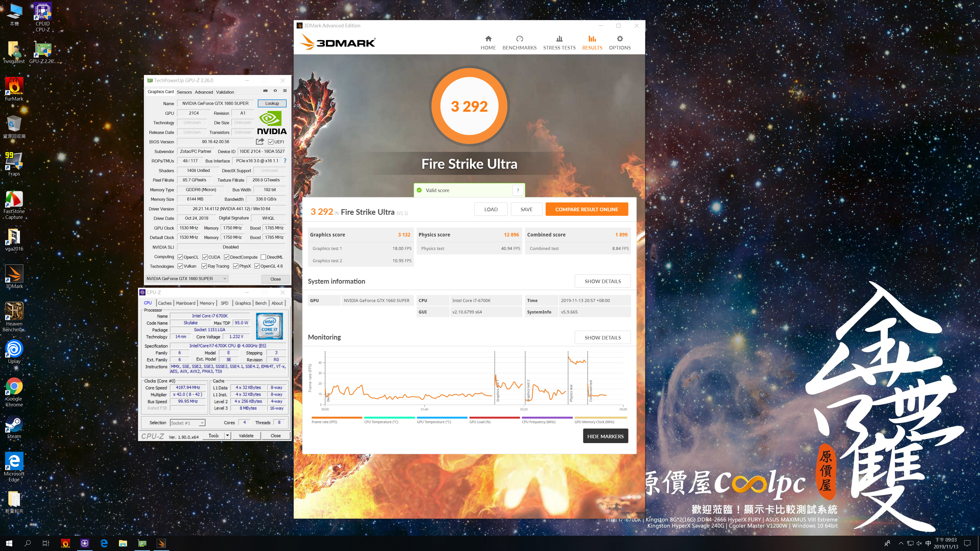The width and height of the screenshot is (980, 551).
Task: Open Heaven Benchmark desktop icon
Action: (14, 317)
